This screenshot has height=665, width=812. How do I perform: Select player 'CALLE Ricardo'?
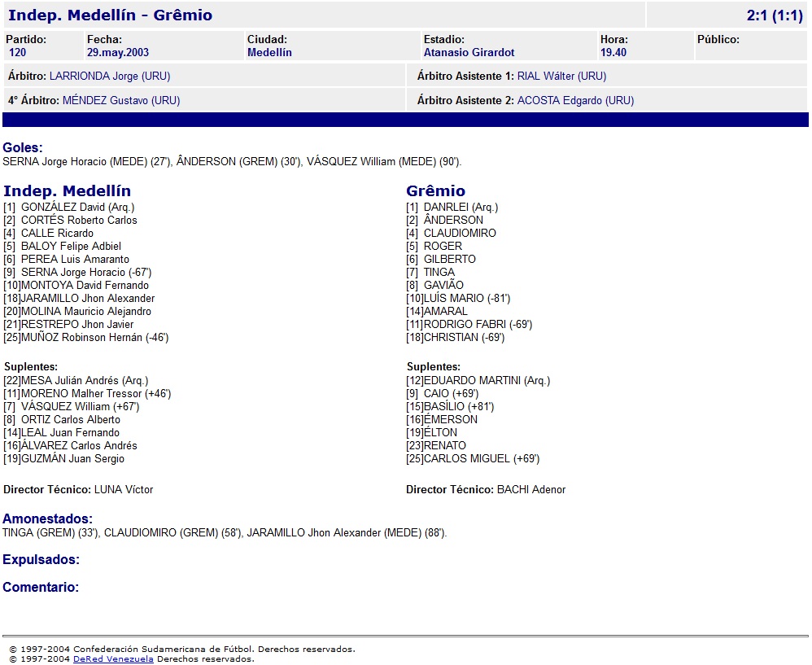click(57, 233)
